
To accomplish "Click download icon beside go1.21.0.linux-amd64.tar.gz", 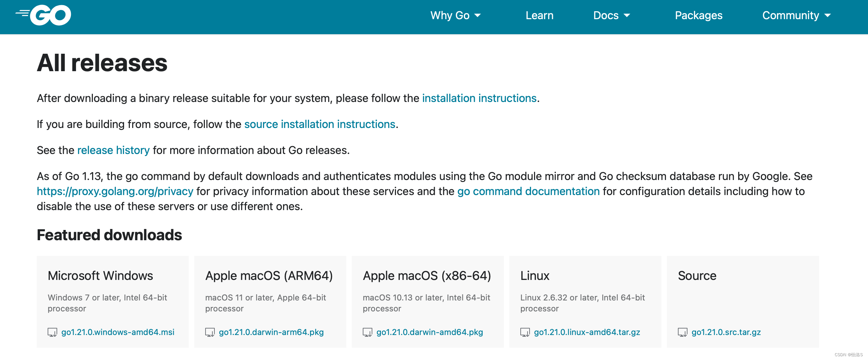I will pyautogui.click(x=525, y=332).
